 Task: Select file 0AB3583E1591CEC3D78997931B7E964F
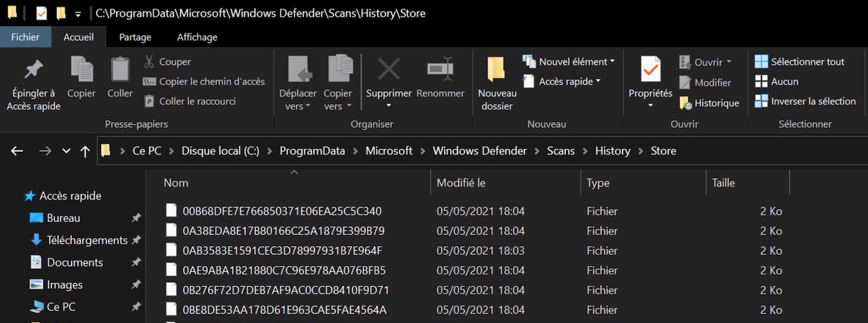point(282,250)
